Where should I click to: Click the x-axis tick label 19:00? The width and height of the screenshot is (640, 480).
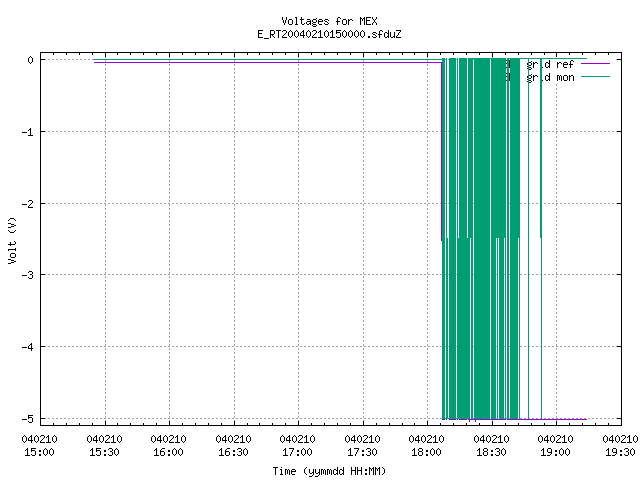[x=555, y=452]
